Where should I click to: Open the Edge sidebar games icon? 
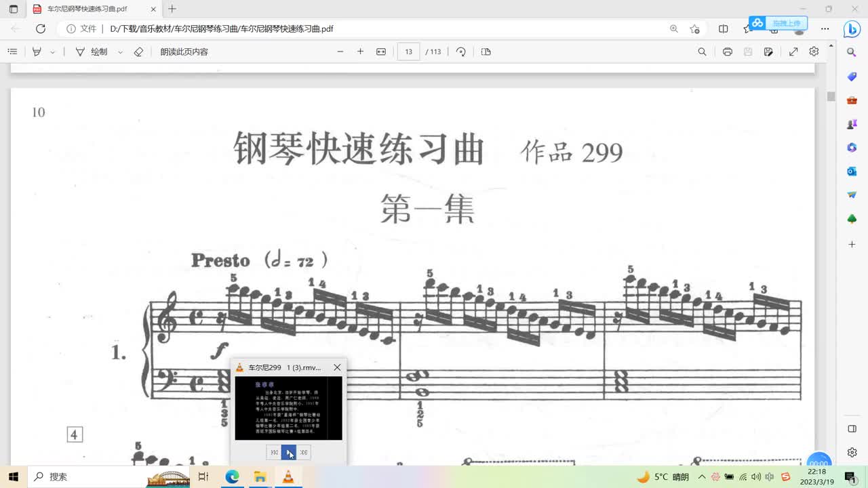coord(852,124)
